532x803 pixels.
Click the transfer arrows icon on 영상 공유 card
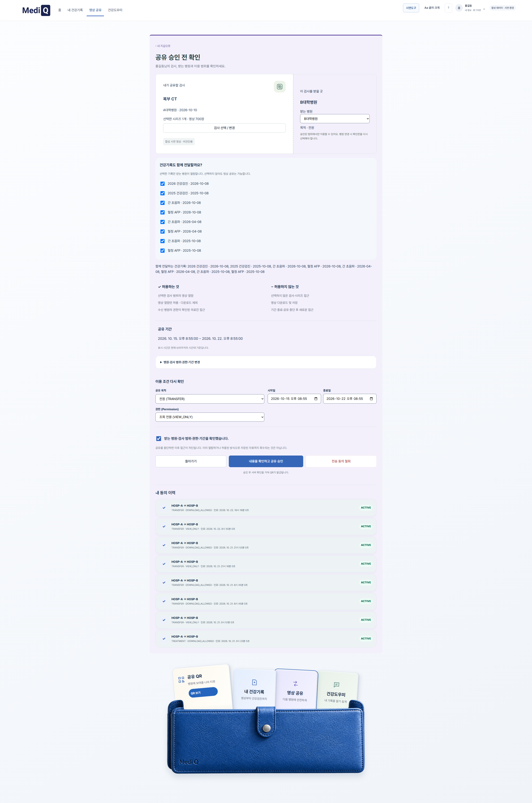click(295, 684)
